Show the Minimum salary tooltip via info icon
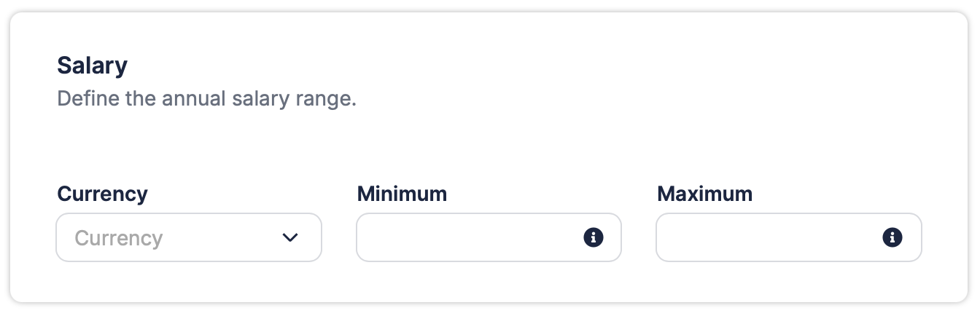The width and height of the screenshot is (980, 316). [x=594, y=237]
